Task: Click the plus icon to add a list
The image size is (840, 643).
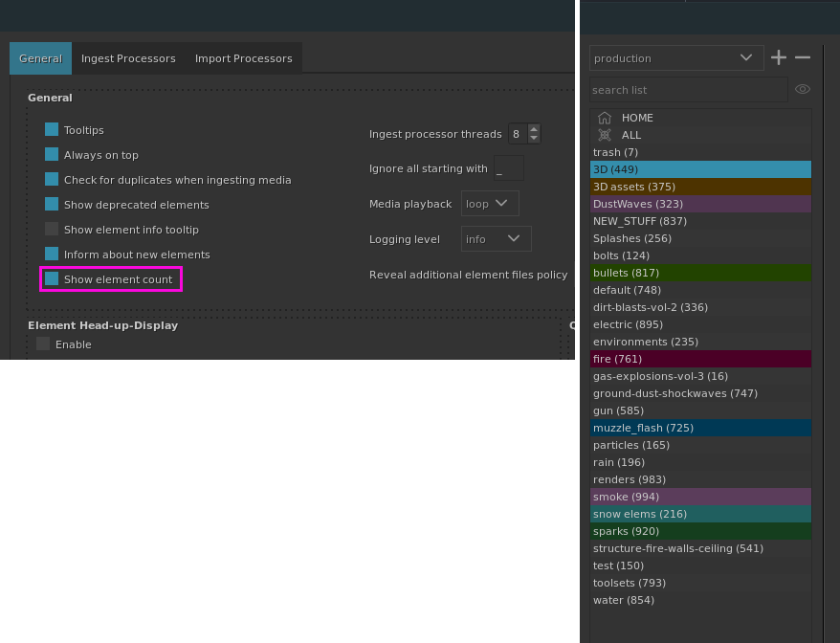Action: [x=779, y=57]
